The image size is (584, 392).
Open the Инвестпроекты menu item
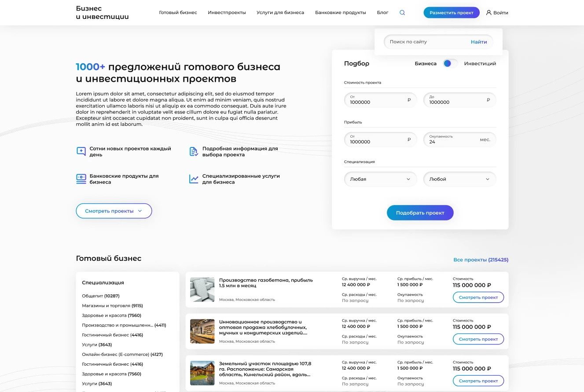(227, 13)
